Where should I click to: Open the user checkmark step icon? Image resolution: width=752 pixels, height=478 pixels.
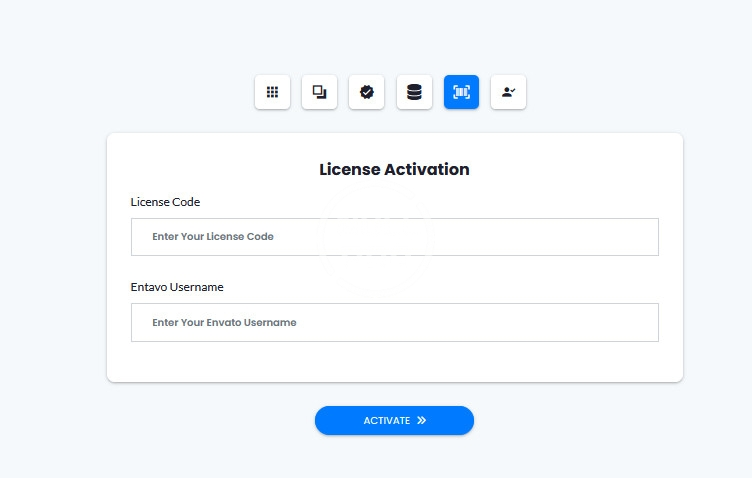[x=508, y=92]
